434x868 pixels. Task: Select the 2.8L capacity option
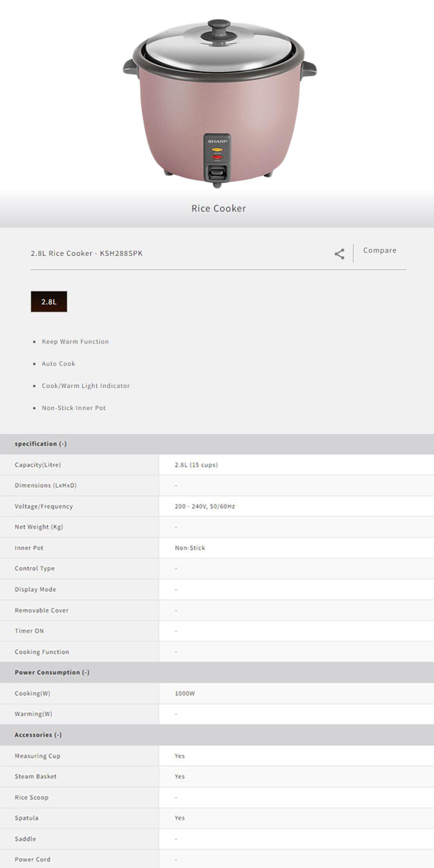tap(49, 301)
